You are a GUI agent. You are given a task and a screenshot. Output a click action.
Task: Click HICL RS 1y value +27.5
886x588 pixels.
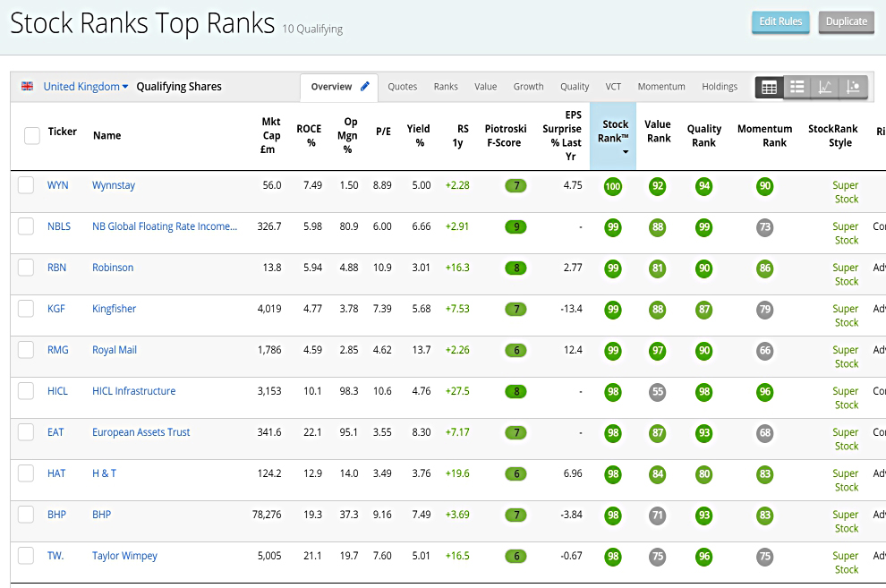coord(457,391)
